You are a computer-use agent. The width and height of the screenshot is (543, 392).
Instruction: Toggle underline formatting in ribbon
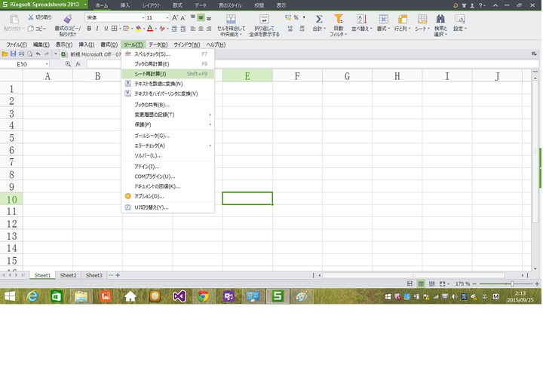pos(106,29)
